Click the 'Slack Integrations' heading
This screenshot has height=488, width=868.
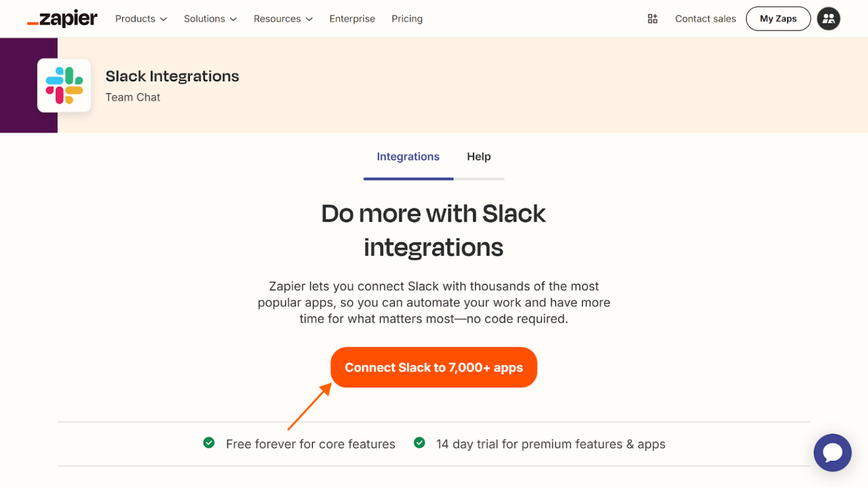[x=172, y=76]
